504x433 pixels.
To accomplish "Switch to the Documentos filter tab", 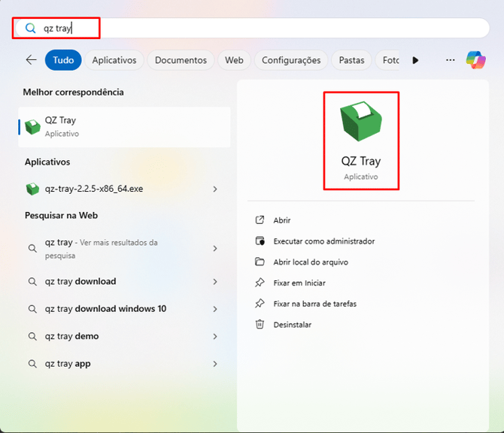I will 181,60.
